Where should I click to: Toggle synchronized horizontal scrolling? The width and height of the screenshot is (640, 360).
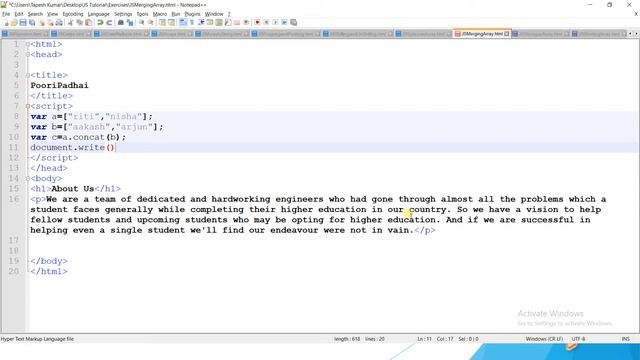click(171, 22)
